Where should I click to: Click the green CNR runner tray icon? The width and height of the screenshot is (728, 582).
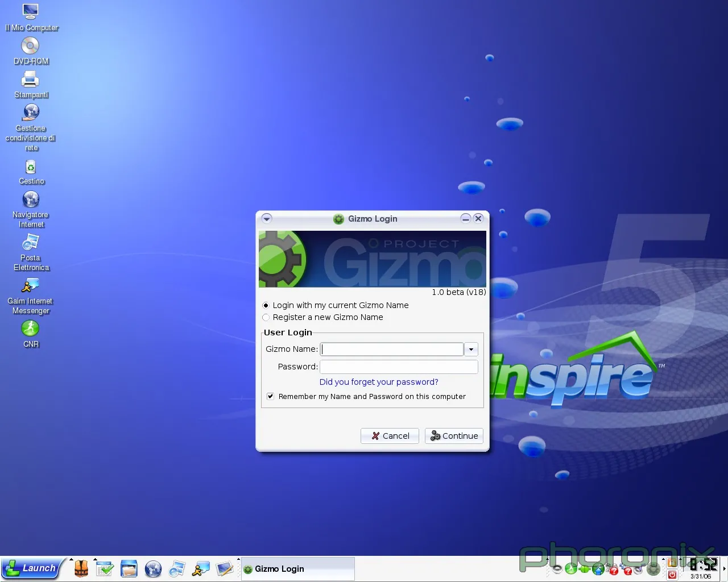point(571,568)
